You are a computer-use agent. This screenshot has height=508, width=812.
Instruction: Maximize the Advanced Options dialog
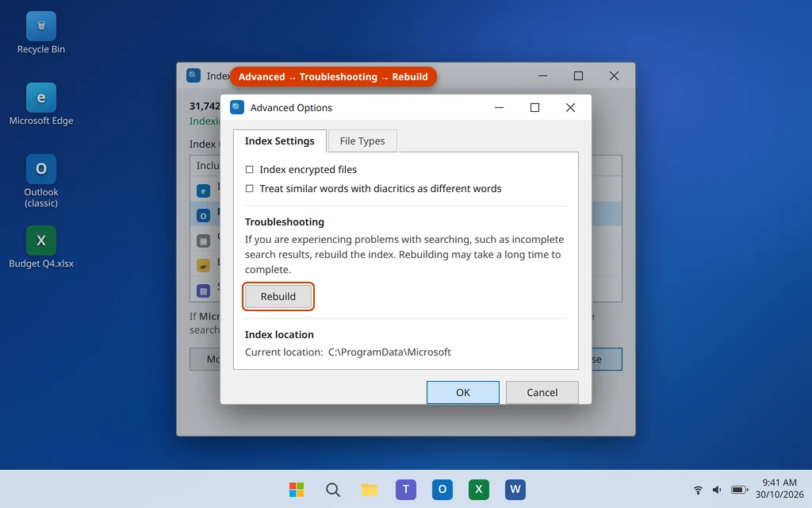[x=535, y=107]
